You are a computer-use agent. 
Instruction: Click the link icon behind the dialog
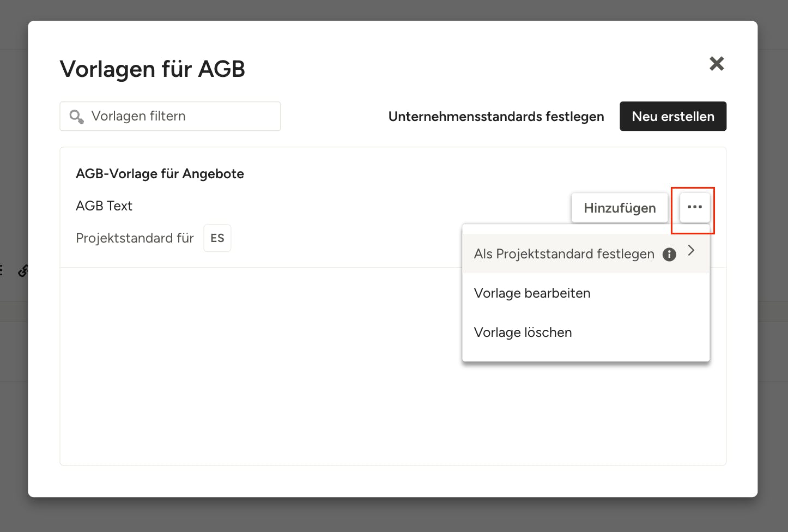click(23, 271)
